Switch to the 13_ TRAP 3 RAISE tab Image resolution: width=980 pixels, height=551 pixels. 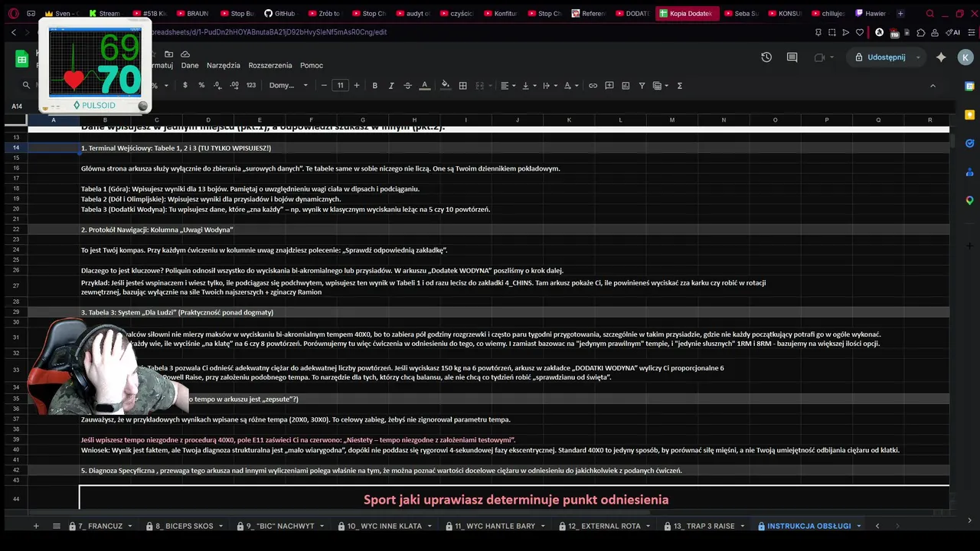click(x=704, y=526)
